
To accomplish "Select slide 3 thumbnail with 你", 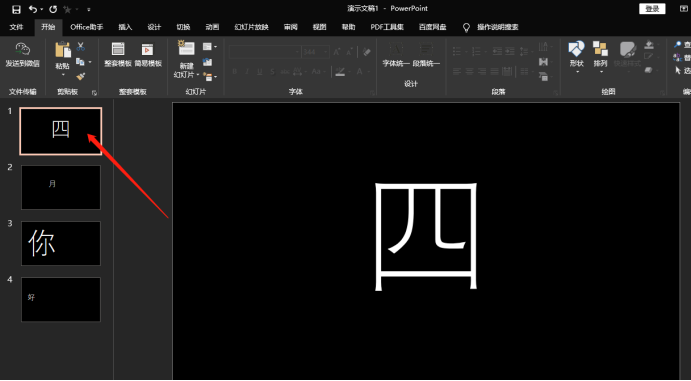I will (x=61, y=243).
